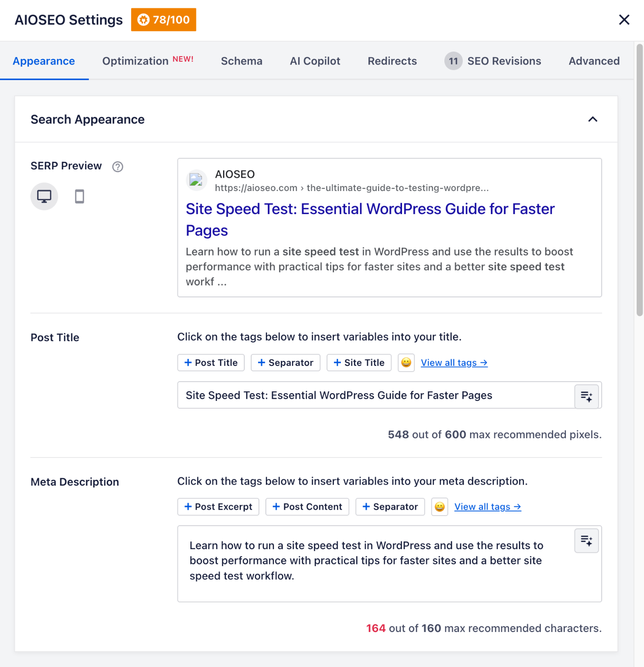
Task: Insert the Post Content tag
Action: (x=307, y=507)
